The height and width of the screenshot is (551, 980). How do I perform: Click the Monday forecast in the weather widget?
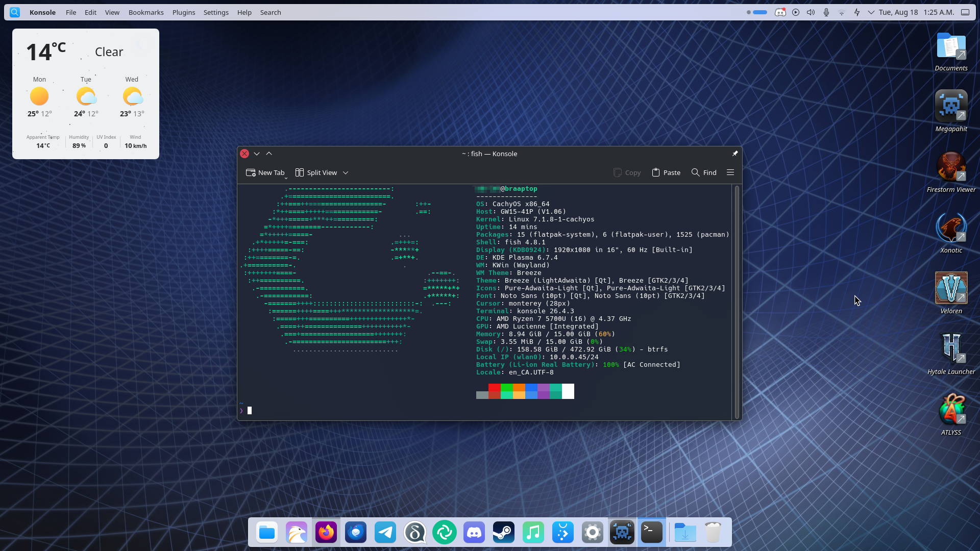[39, 96]
